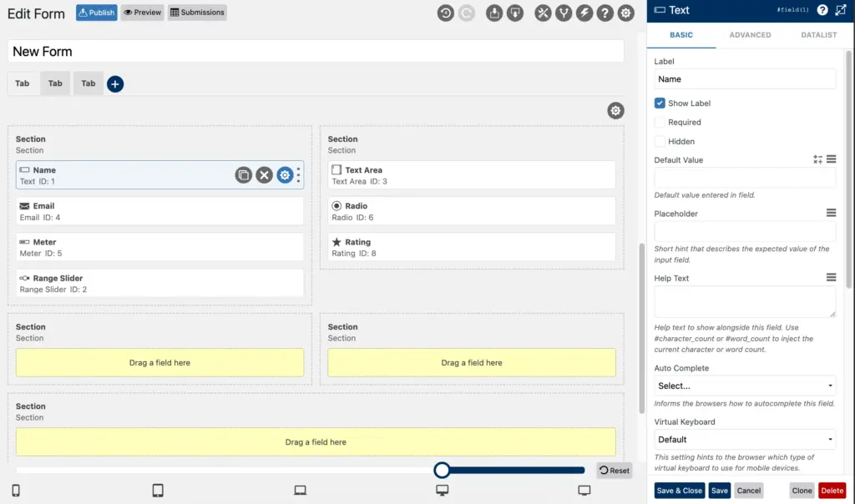Click Save & Close in the sidebar
The height and width of the screenshot is (504, 855).
[x=679, y=491]
